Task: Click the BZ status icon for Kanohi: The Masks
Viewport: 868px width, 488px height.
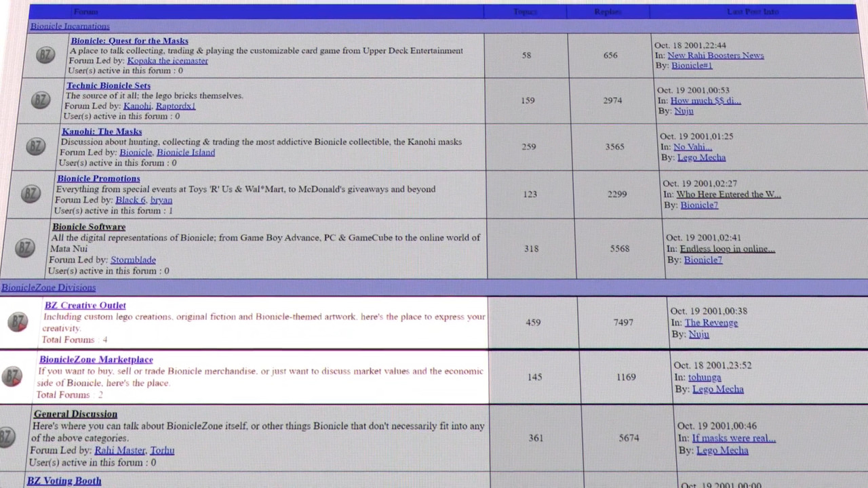Action: point(35,146)
